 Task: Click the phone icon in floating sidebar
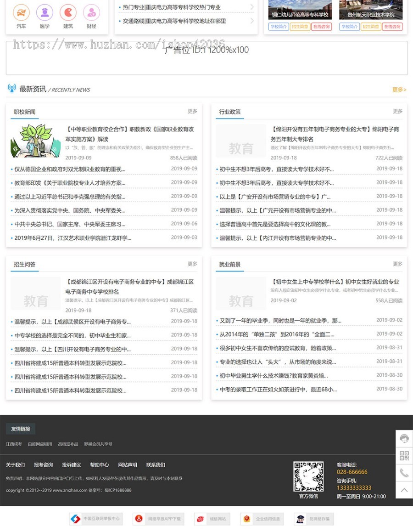pyautogui.click(x=404, y=473)
